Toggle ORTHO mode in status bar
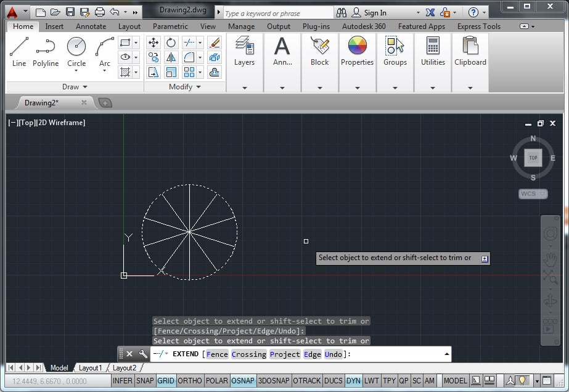Screen dimensions: 569x392 point(189,381)
